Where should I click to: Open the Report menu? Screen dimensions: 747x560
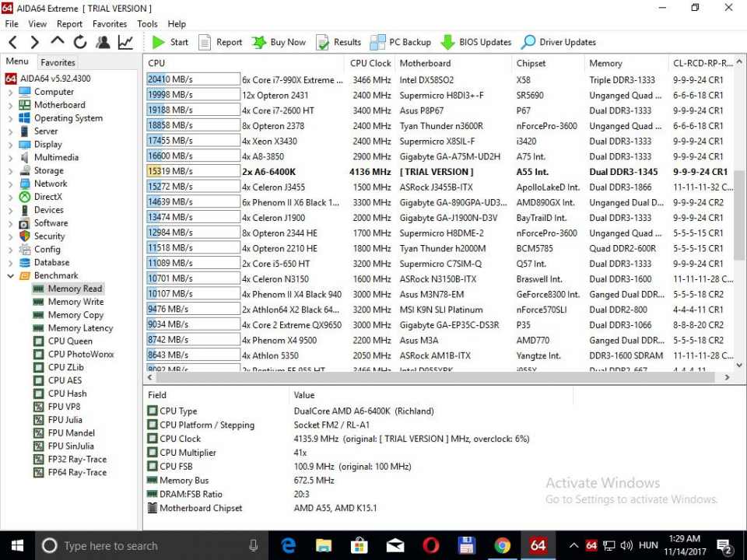click(69, 24)
